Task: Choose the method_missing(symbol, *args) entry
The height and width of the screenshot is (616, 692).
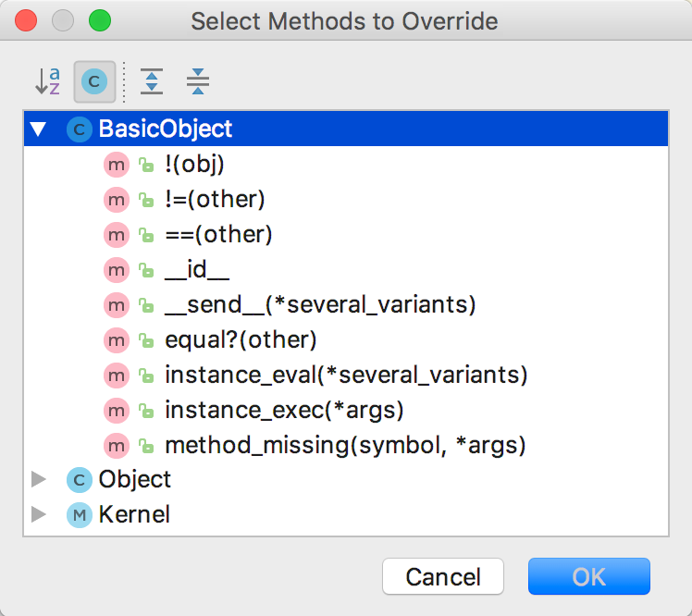Action: click(345, 446)
